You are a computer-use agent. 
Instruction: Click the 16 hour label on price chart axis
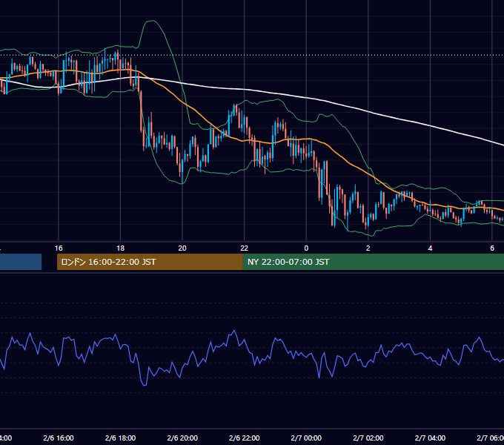click(59, 248)
